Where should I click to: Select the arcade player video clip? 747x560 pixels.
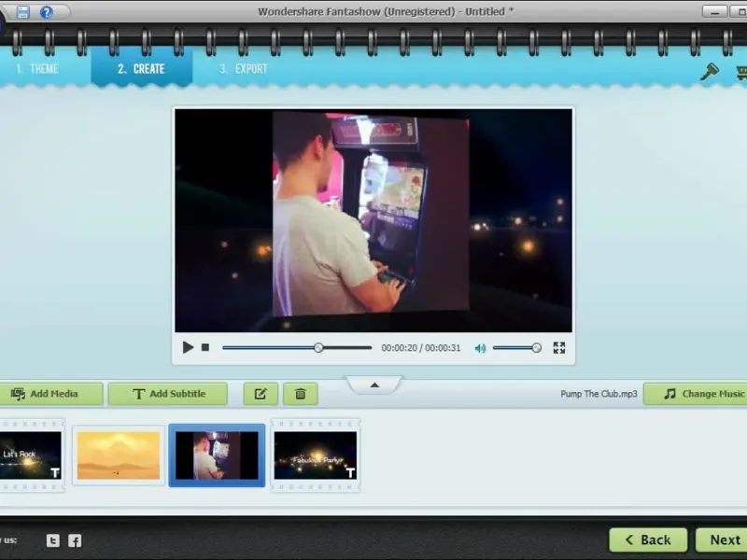(217, 455)
